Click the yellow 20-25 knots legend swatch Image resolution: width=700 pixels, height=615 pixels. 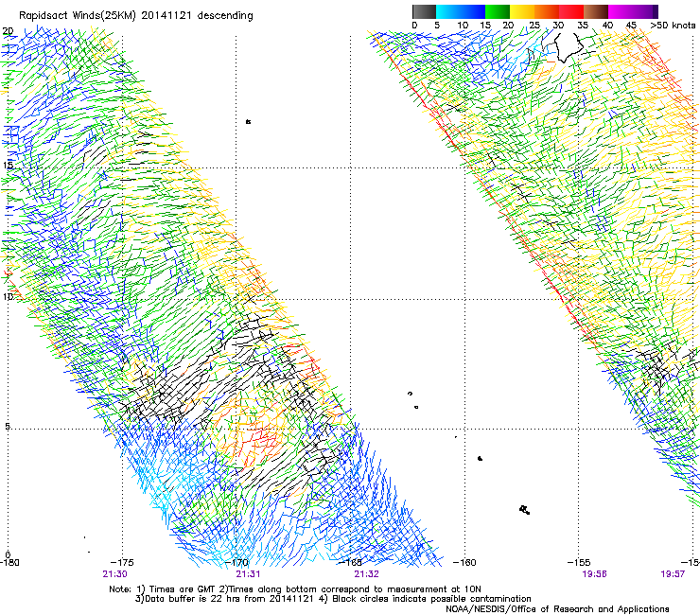pos(522,11)
